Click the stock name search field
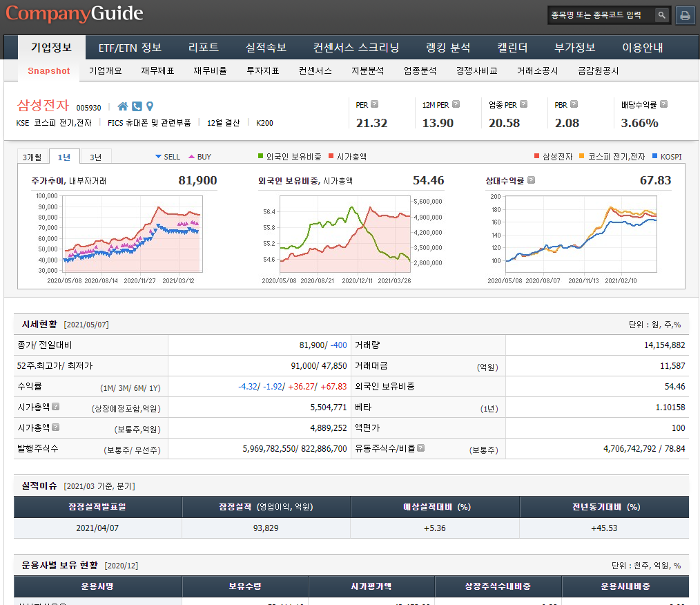The height and width of the screenshot is (605, 700). tap(601, 15)
